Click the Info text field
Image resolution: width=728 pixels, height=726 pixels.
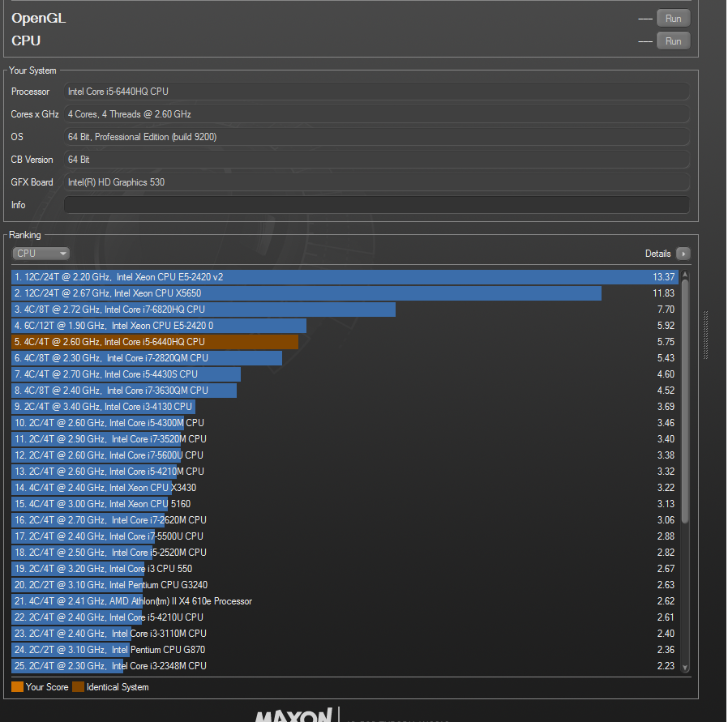(x=376, y=205)
